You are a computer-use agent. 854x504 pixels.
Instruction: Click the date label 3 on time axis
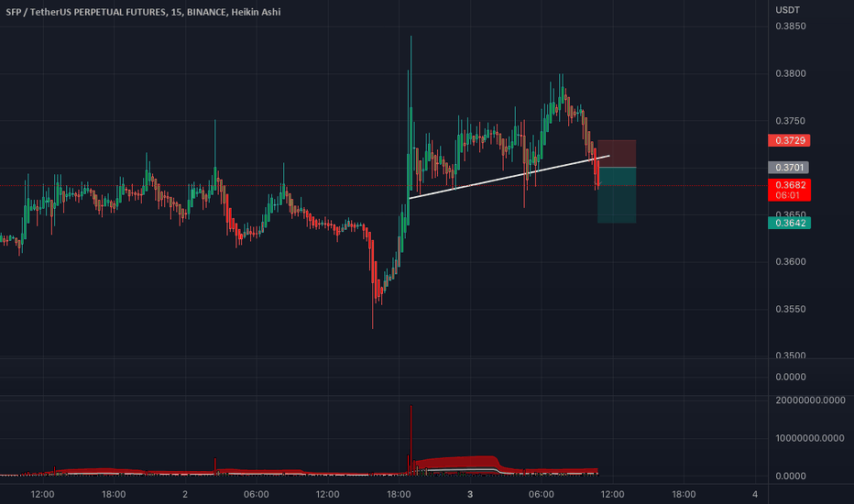tap(470, 494)
